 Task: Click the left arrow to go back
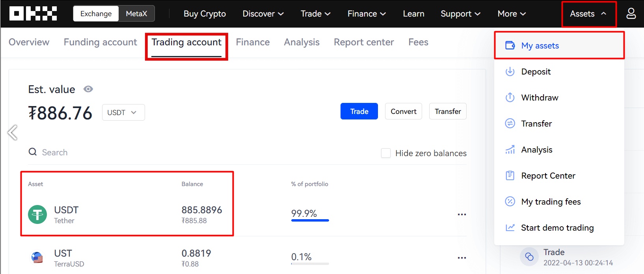click(x=13, y=132)
